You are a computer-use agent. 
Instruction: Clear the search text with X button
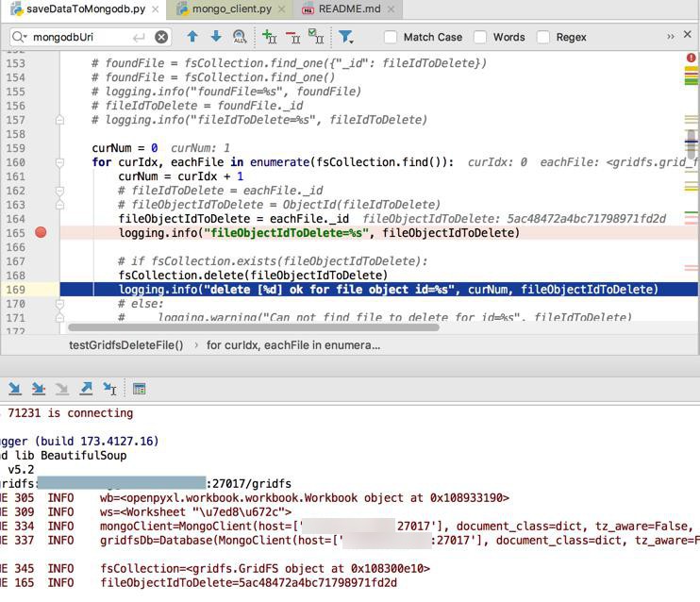pos(161,37)
